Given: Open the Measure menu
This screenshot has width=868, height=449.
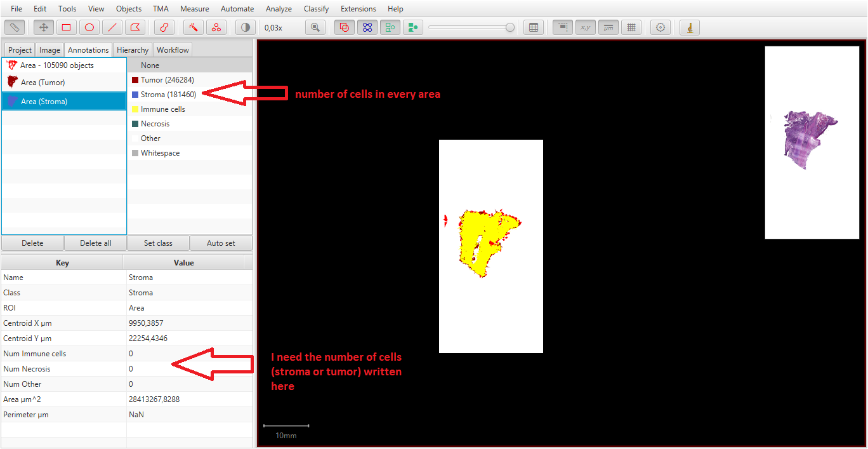Looking at the screenshot, I should pos(194,9).
